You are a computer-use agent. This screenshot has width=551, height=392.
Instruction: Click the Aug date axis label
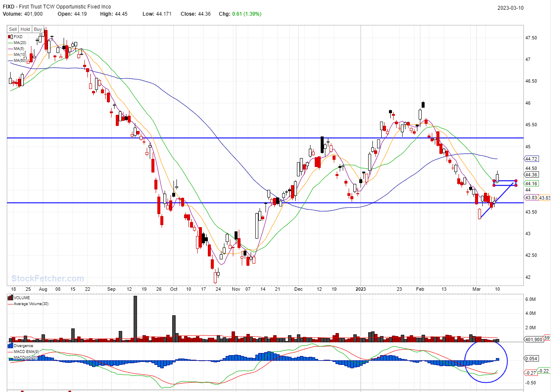tap(43, 289)
